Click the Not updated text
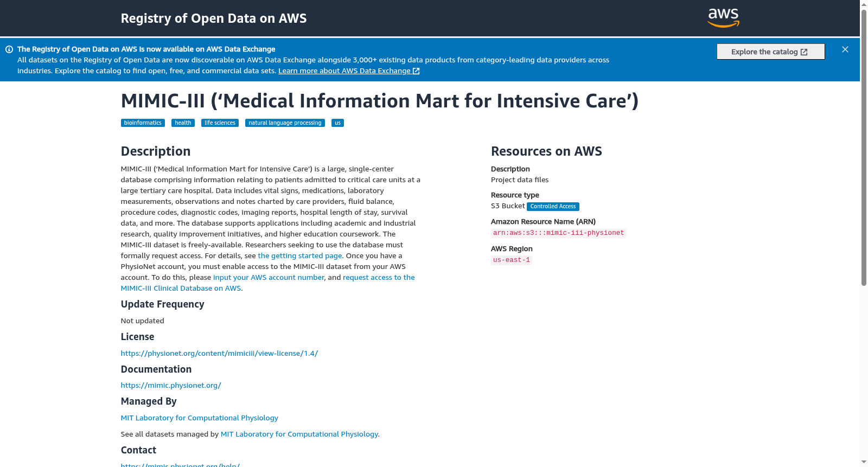 142,321
